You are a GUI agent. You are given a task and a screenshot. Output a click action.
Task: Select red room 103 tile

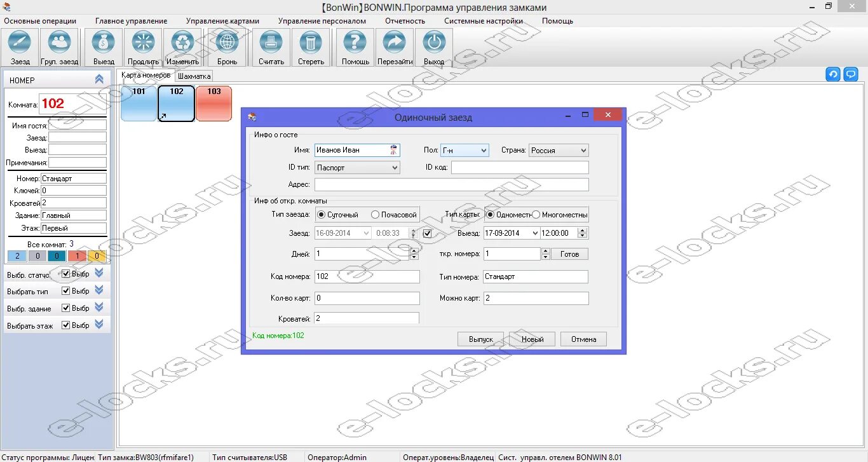214,104
